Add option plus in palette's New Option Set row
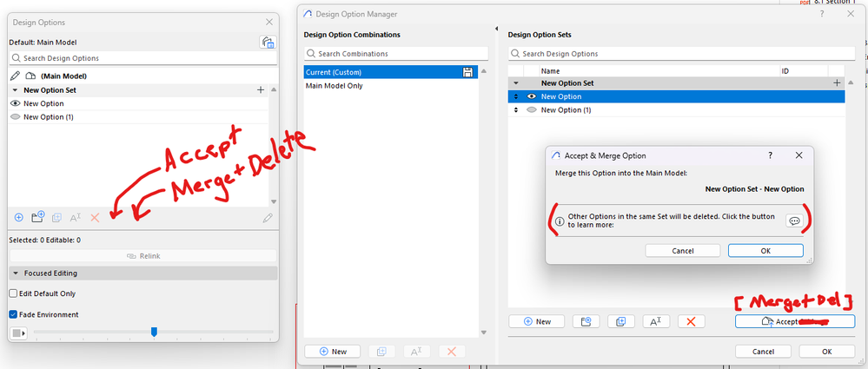The width and height of the screenshot is (868, 369). [261, 89]
